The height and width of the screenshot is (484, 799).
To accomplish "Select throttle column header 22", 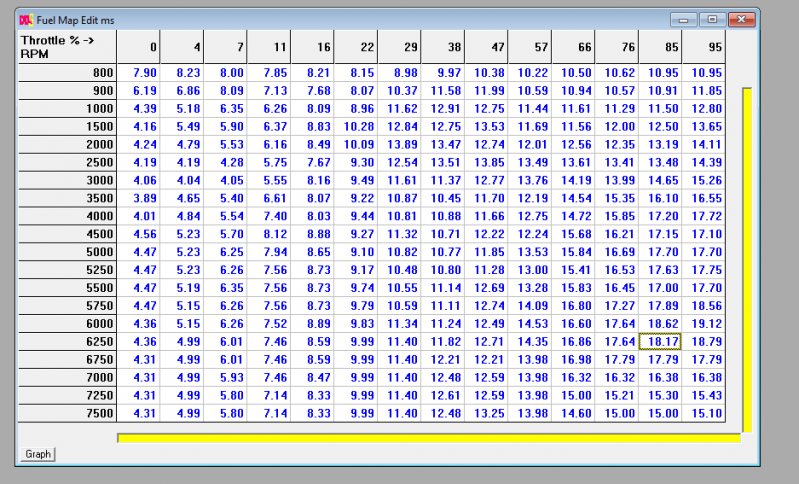I will tap(356, 47).
